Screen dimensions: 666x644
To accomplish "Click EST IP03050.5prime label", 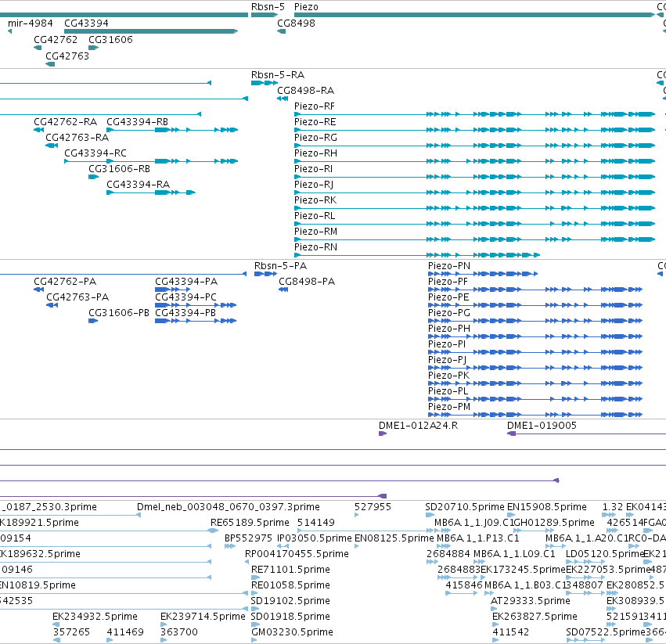I will point(315,538).
